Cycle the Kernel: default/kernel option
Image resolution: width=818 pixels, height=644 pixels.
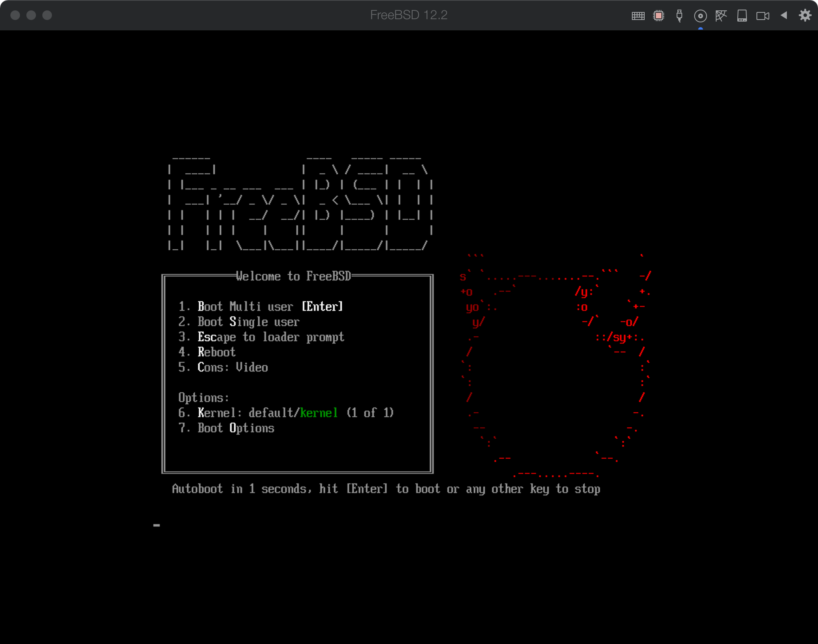[286, 413]
